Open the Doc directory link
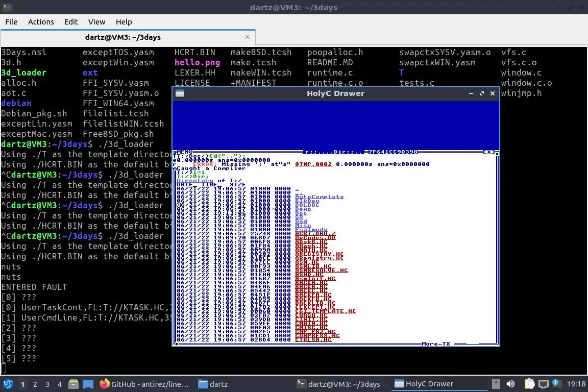The width and height of the screenshot is (588, 392). [301, 213]
